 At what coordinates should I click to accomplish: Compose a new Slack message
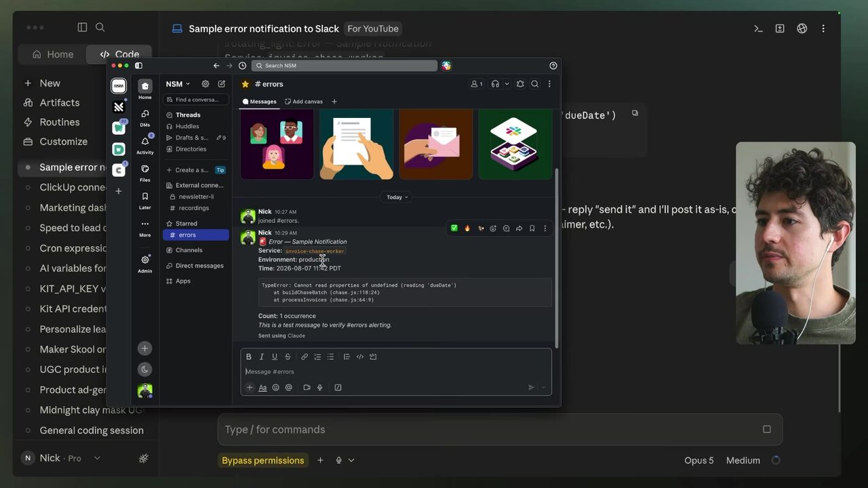(x=222, y=84)
